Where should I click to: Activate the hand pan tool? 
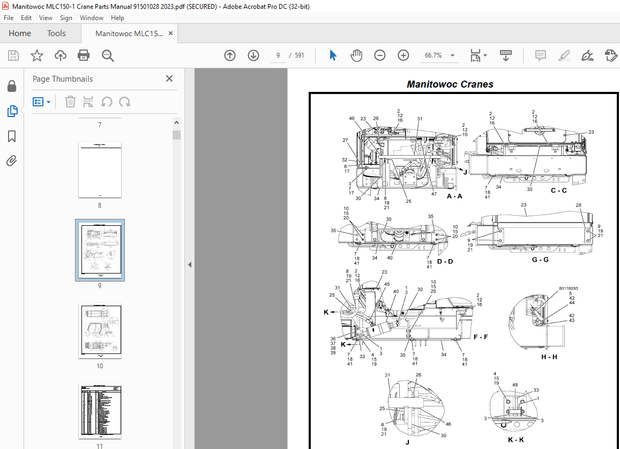[x=356, y=55]
